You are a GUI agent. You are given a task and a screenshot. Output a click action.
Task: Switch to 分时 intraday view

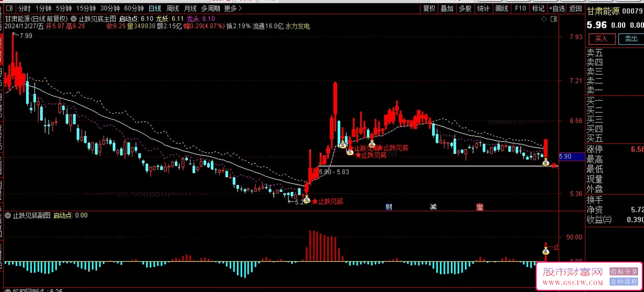click(x=24, y=9)
